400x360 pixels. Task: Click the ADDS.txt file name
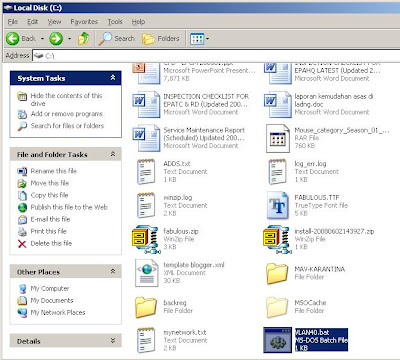[177, 164]
